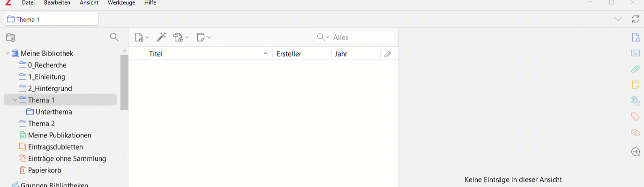Open the related items link icon

coord(636,132)
